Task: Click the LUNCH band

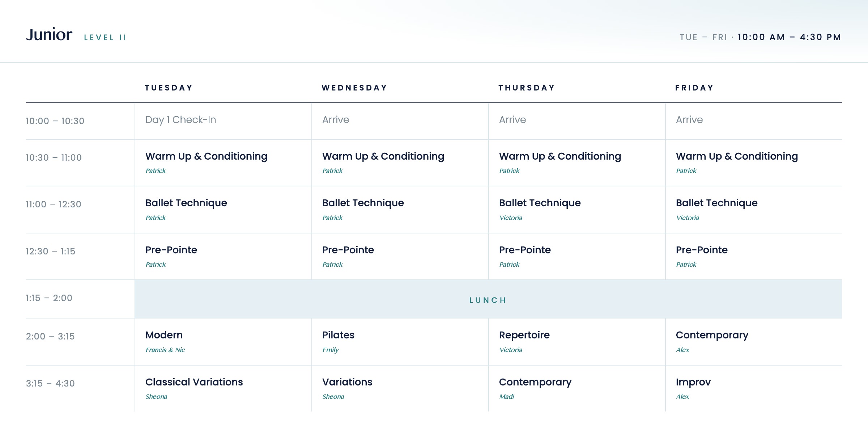Action: tap(488, 299)
